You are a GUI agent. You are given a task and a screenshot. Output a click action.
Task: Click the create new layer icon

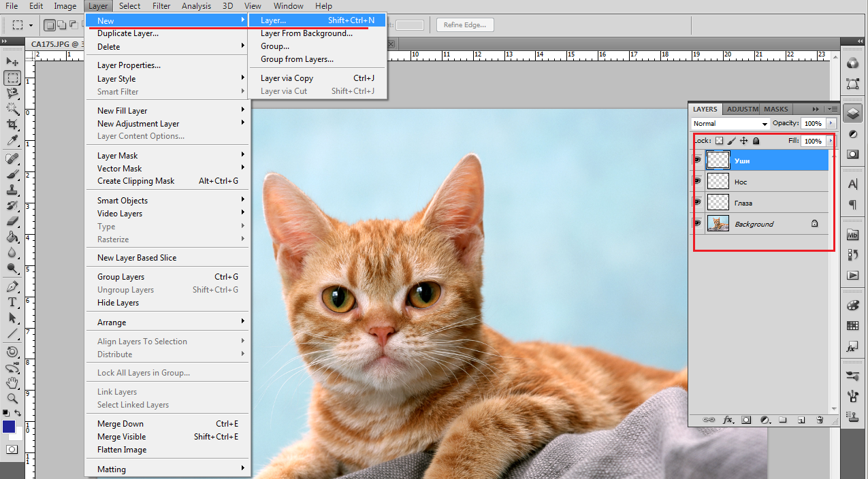(801, 420)
